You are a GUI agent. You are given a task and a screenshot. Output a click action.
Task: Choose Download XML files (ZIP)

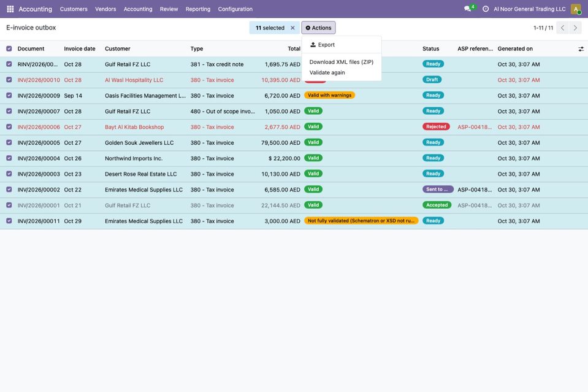click(x=342, y=62)
